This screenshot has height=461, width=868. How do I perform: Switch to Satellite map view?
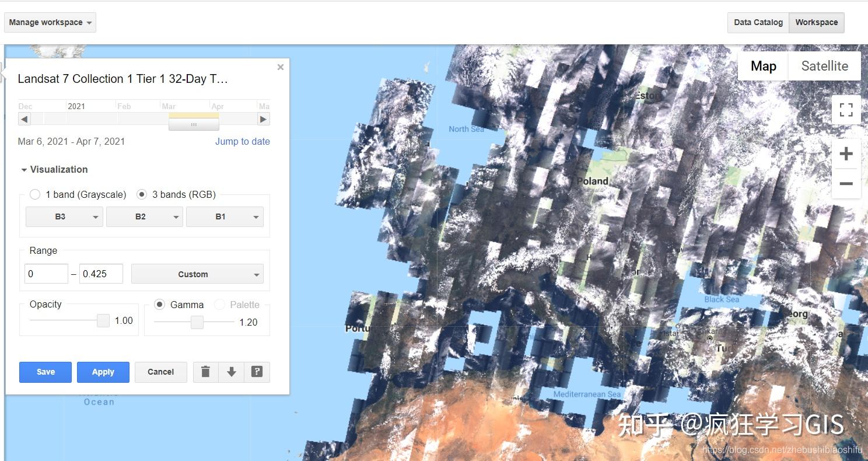pyautogui.click(x=824, y=66)
